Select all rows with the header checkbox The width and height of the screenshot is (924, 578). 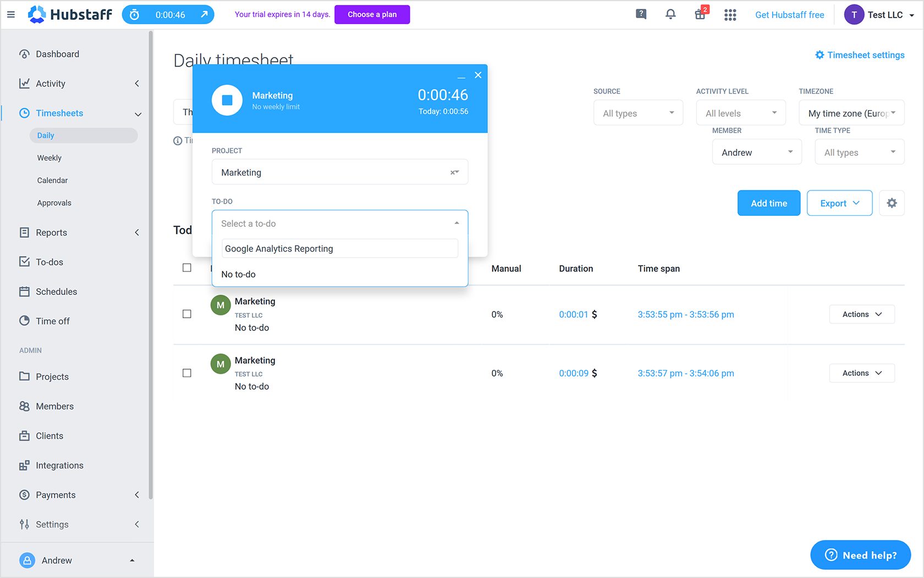pos(186,268)
